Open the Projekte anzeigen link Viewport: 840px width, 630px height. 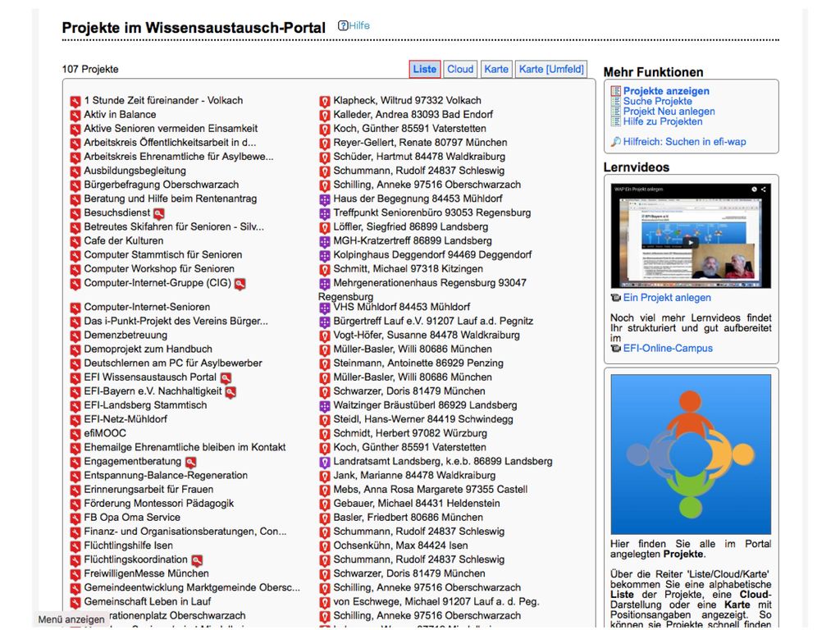(666, 91)
